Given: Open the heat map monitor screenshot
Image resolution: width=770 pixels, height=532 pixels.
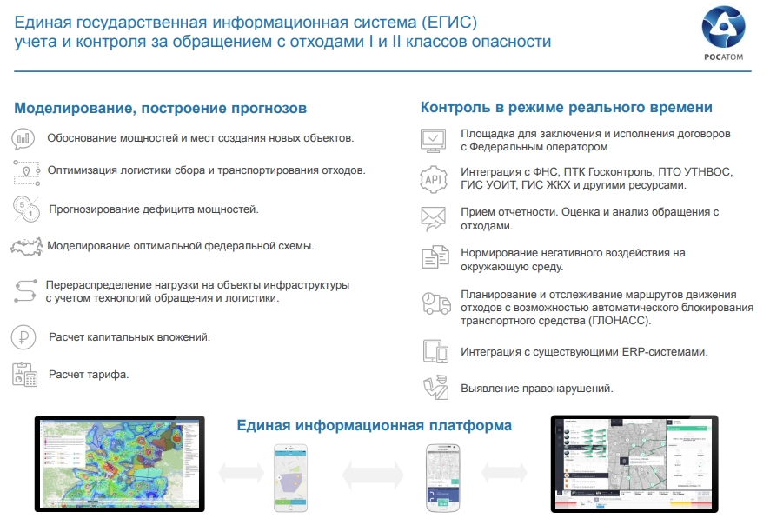Looking at the screenshot, I should [120, 463].
